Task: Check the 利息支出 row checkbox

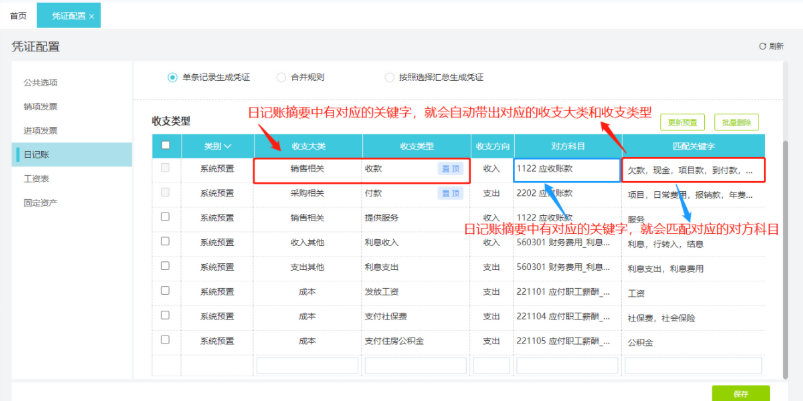Action: click(165, 266)
